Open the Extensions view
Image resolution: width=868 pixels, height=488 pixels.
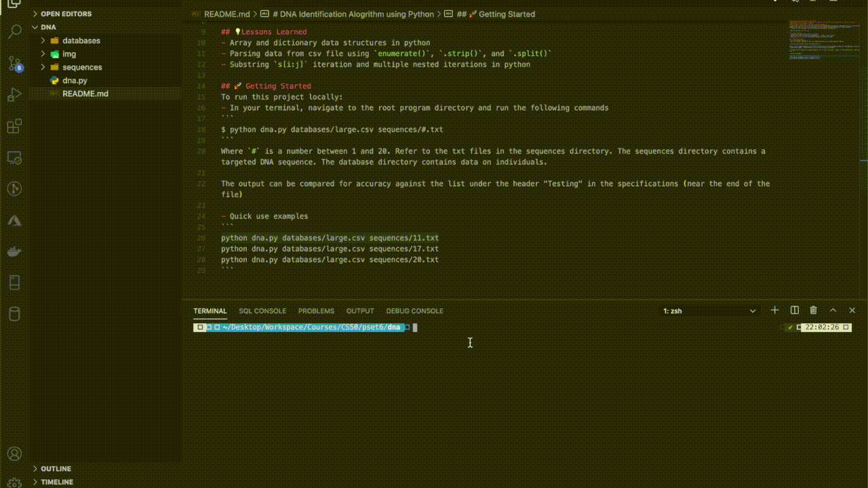[14, 127]
